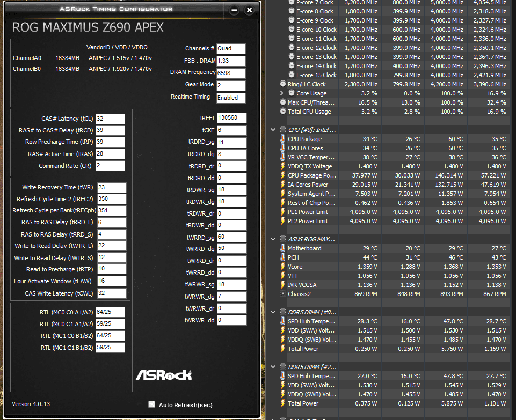Click the Vcore lightning icon
The image size is (516, 420).
coord(282,267)
